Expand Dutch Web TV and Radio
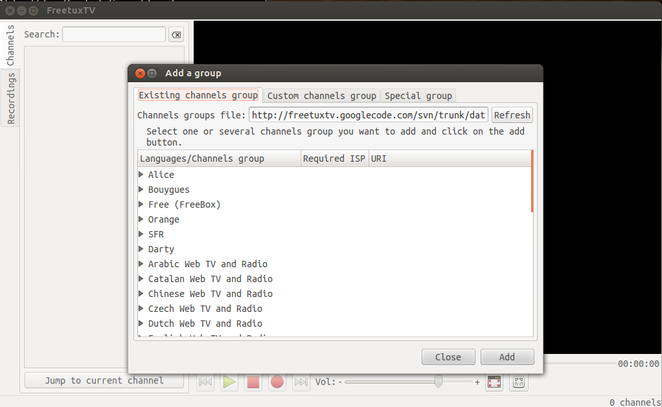This screenshot has width=662, height=407. pos(141,323)
